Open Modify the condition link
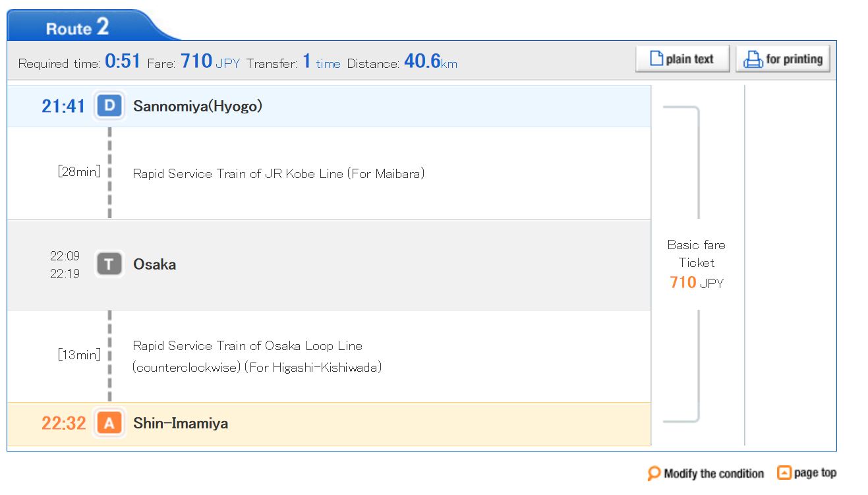The height and width of the screenshot is (495, 868). point(714,473)
